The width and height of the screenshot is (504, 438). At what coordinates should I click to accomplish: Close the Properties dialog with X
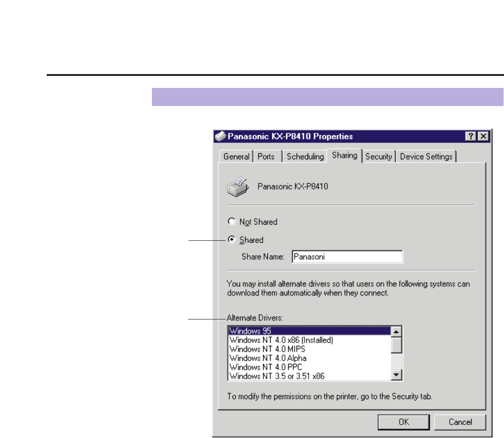coord(483,136)
